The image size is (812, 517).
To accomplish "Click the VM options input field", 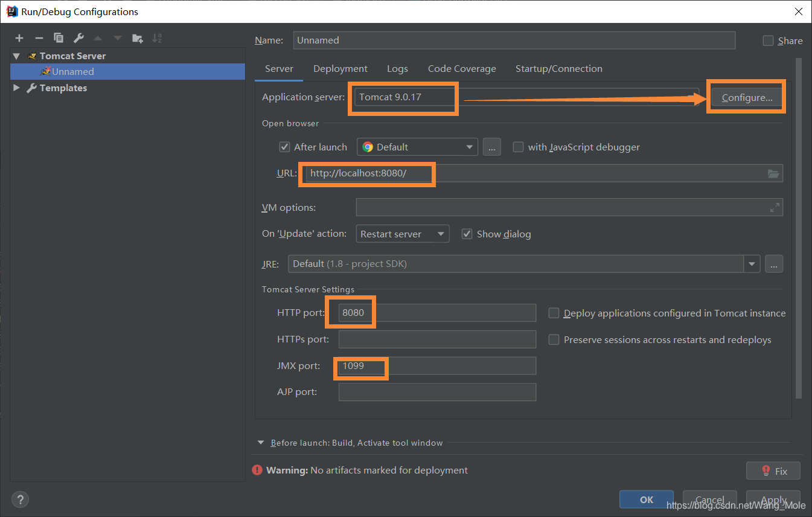I will pos(569,207).
